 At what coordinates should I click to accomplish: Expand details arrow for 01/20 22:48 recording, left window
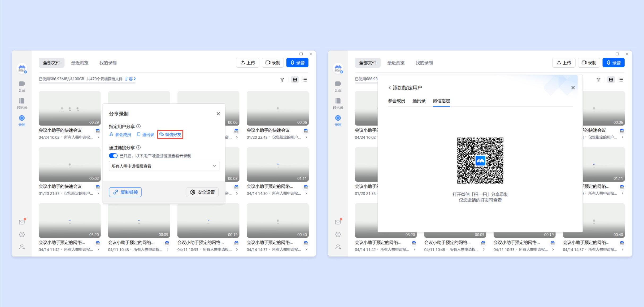tap(306, 137)
